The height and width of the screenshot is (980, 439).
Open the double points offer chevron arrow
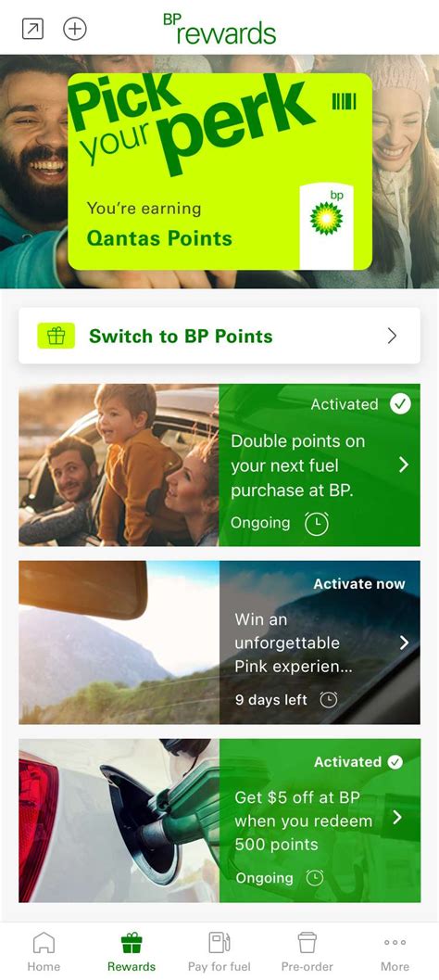404,465
